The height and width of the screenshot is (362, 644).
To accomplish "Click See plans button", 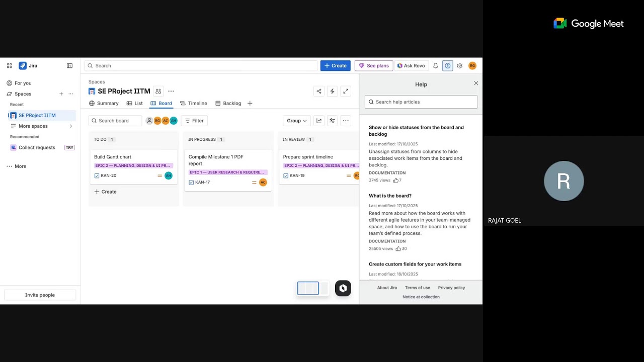I will pos(374,66).
